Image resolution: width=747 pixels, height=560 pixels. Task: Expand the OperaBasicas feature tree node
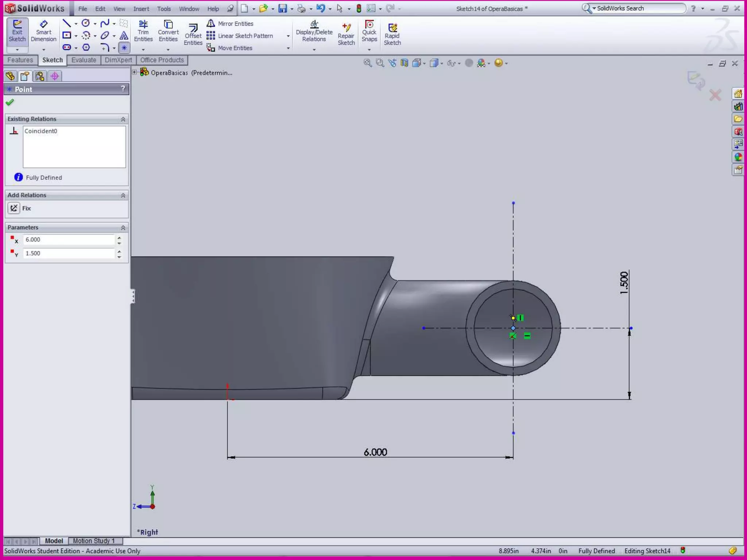[135, 72]
